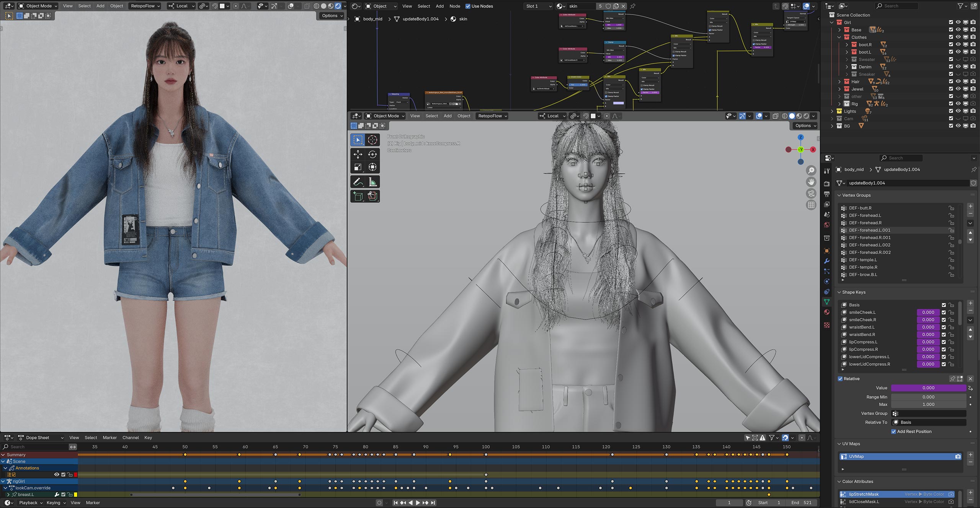980x508 pixels.
Task: Expand the Hair collection in outliner
Action: click(x=840, y=82)
